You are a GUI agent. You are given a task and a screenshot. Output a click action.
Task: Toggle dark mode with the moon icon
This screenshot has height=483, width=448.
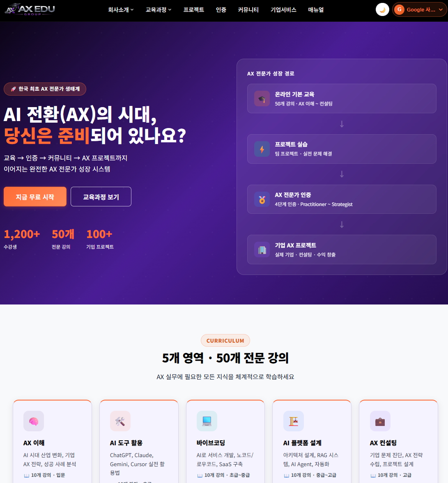pyautogui.click(x=382, y=9)
